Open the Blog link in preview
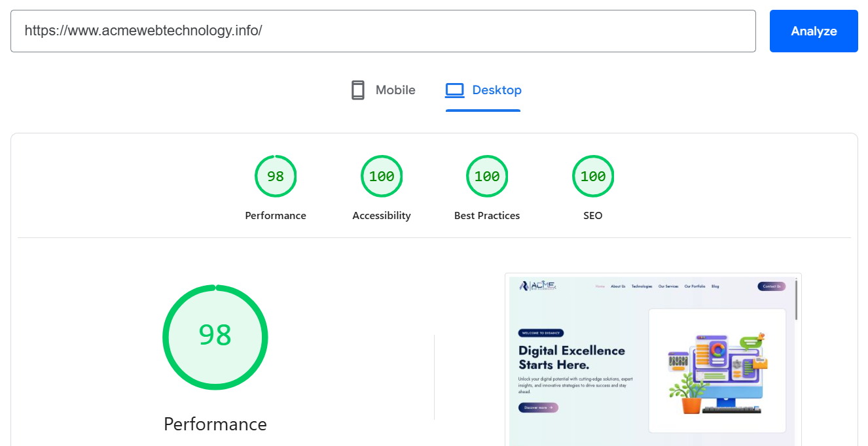868x446 pixels. (715, 286)
